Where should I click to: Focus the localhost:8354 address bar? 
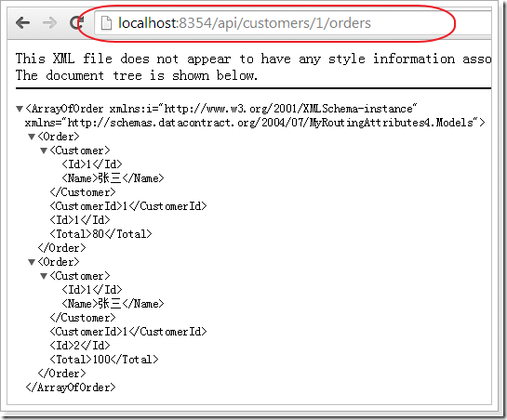293,23
